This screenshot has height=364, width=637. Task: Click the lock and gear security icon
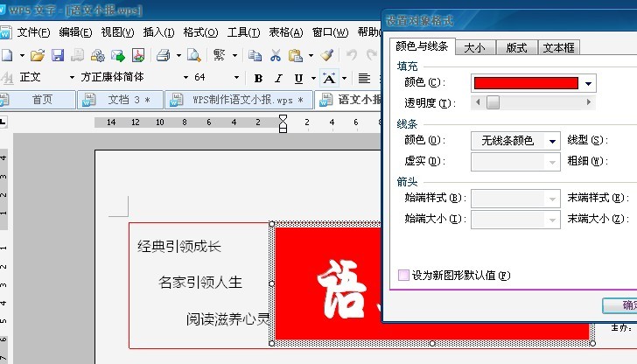[97, 55]
